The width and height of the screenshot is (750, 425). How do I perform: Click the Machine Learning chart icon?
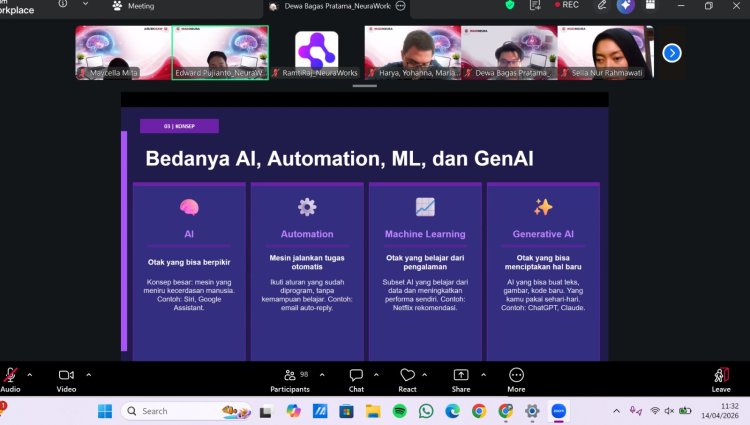click(x=425, y=207)
